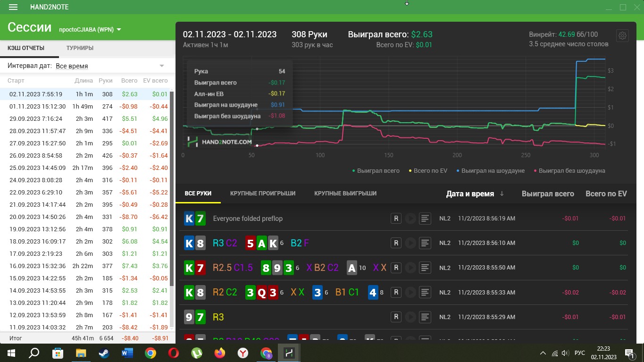The image size is (644, 362).
Task: Sort hands by Выиграл всего column
Action: click(548, 194)
